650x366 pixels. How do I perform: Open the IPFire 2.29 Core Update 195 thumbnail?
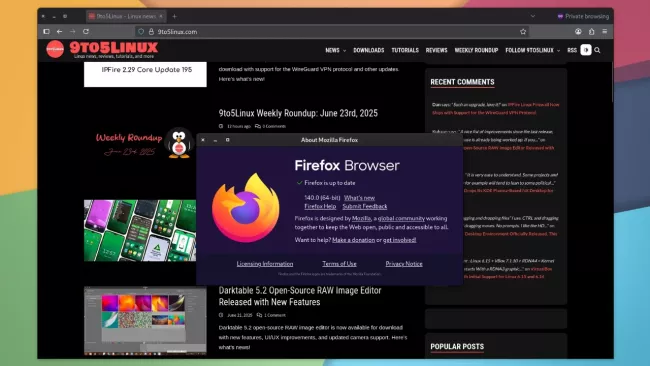pyautogui.click(x=145, y=74)
